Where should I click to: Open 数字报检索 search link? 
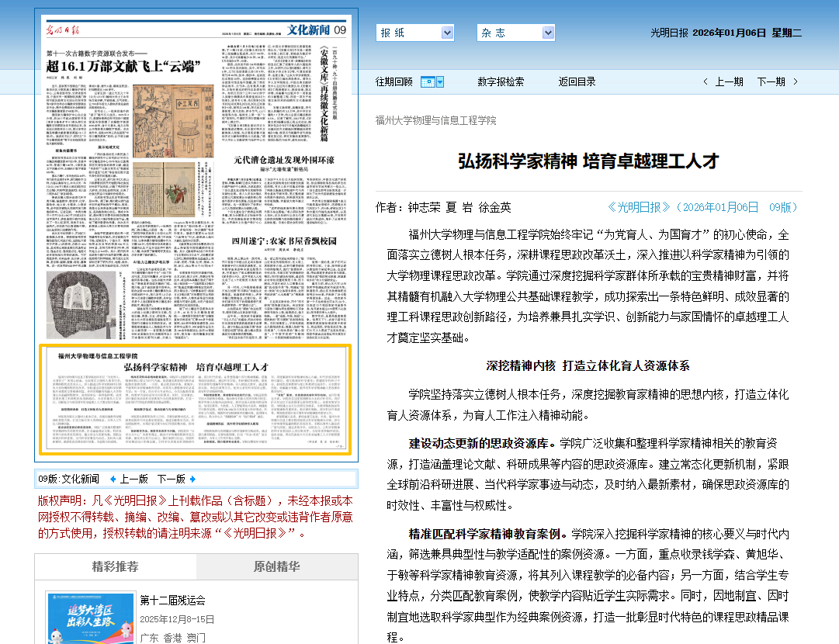[x=501, y=81]
